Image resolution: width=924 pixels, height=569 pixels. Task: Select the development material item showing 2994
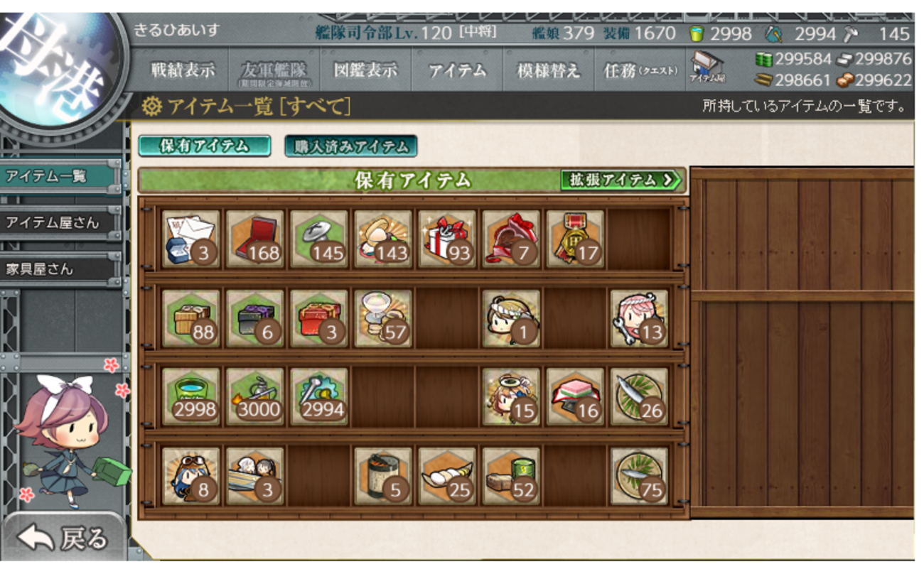tap(319, 396)
